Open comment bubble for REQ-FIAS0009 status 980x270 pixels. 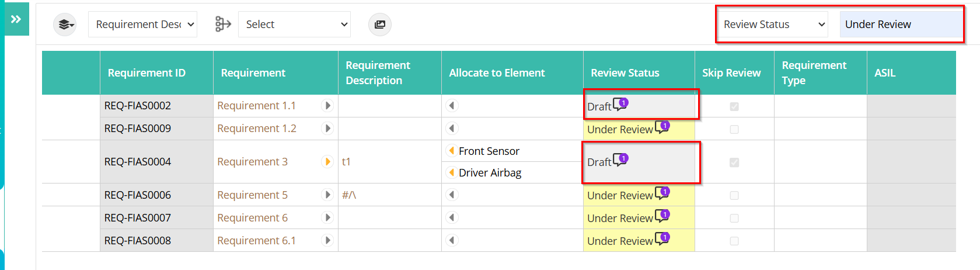(x=662, y=127)
